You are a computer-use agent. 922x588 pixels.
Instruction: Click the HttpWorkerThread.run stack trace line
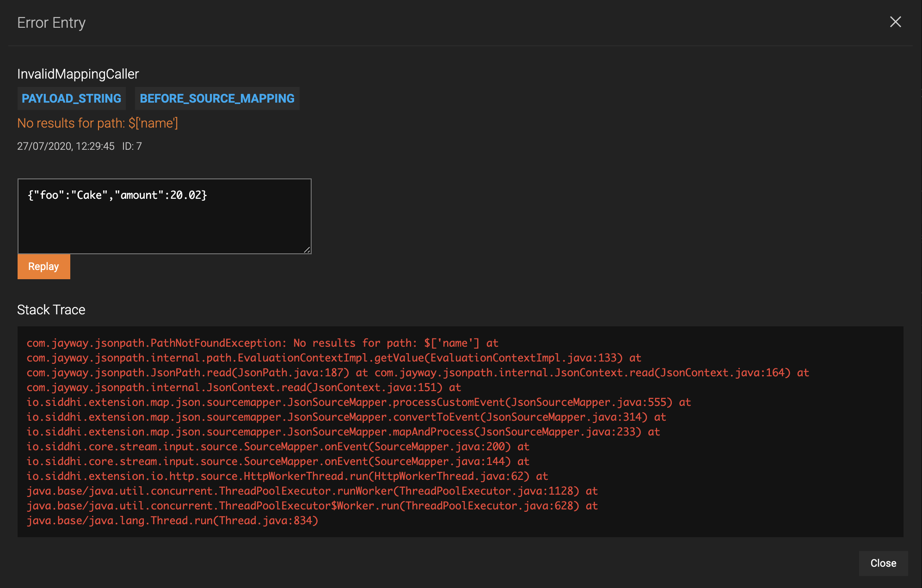(x=287, y=476)
